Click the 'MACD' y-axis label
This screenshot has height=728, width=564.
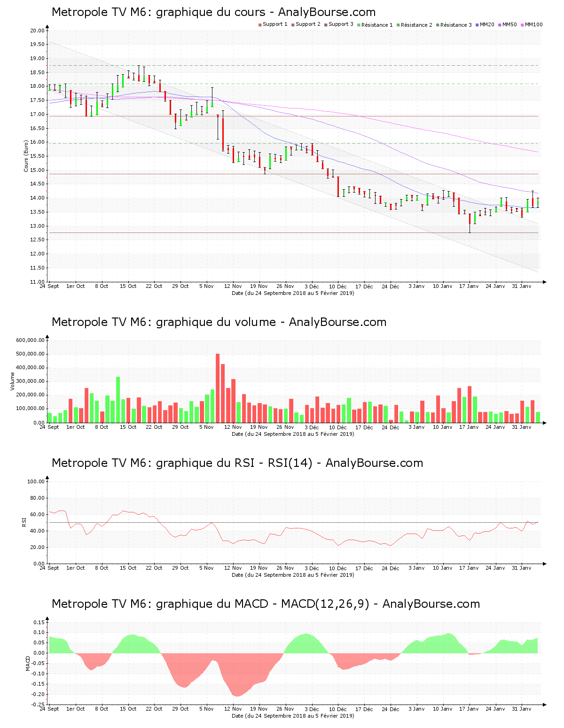(28, 663)
